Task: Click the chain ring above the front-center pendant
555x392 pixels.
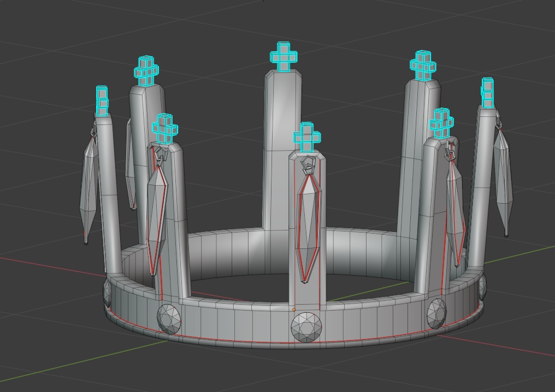Action: [x=309, y=164]
